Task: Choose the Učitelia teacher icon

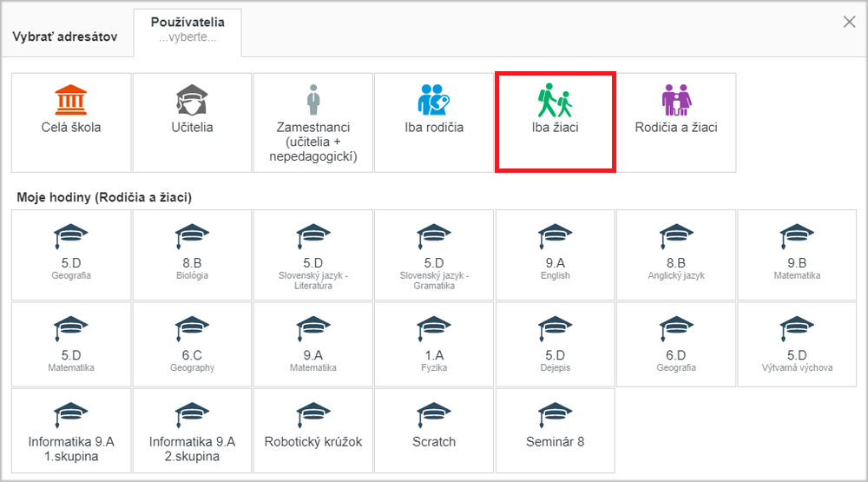Action: [x=192, y=100]
